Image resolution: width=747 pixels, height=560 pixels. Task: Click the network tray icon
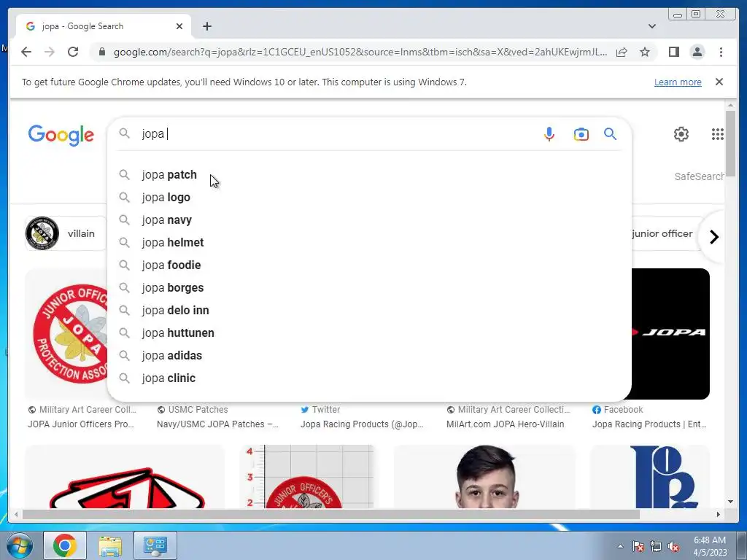click(x=656, y=547)
